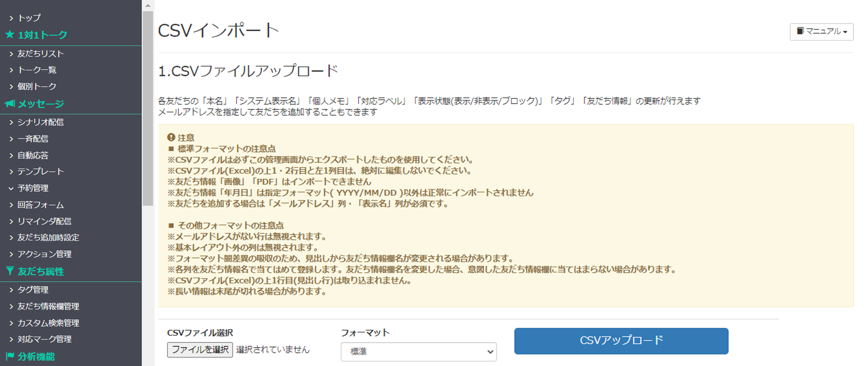
Task: Click the funnel icon beside 友だち属性
Action: pyautogui.click(x=10, y=271)
